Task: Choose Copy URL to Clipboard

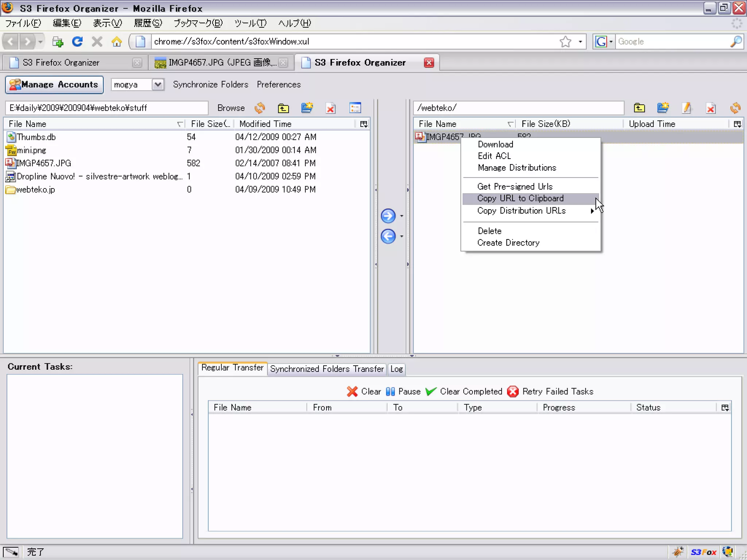Action: tap(531, 199)
